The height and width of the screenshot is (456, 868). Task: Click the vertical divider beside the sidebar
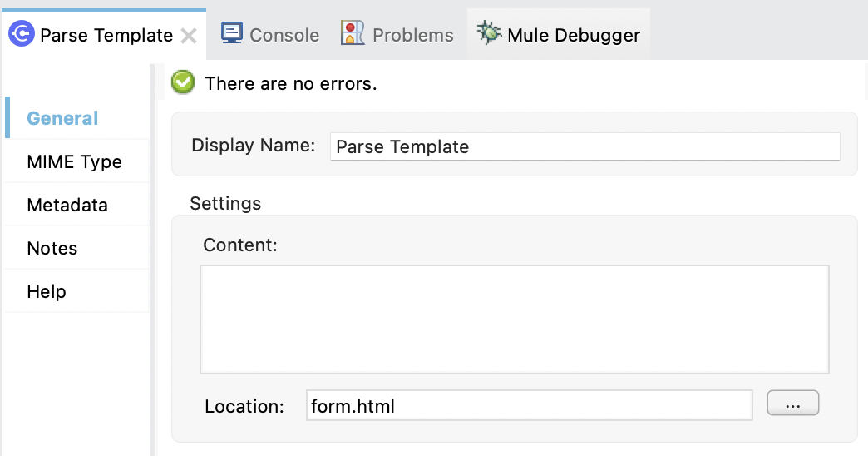pos(152,258)
